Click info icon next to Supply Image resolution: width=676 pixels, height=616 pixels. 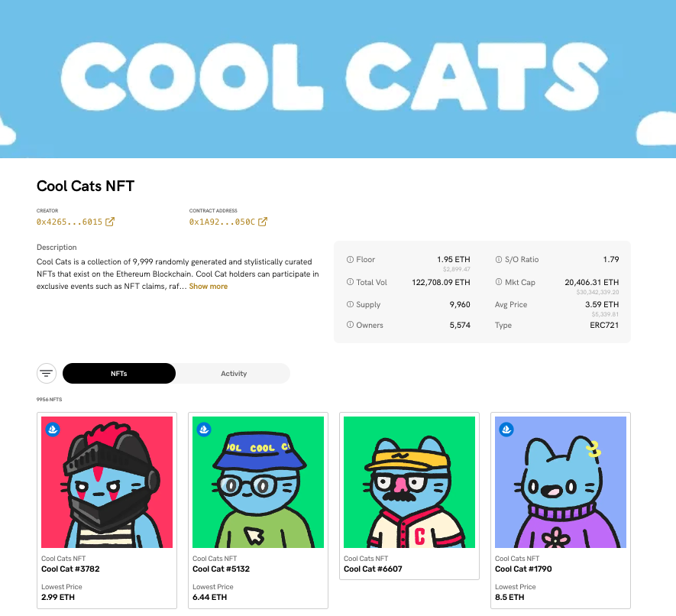pyautogui.click(x=350, y=304)
